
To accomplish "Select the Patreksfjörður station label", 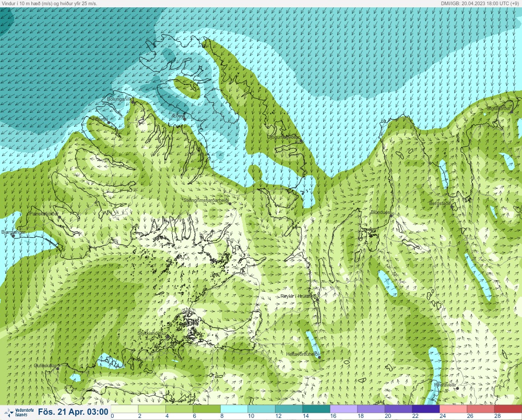I will [x=44, y=214].
